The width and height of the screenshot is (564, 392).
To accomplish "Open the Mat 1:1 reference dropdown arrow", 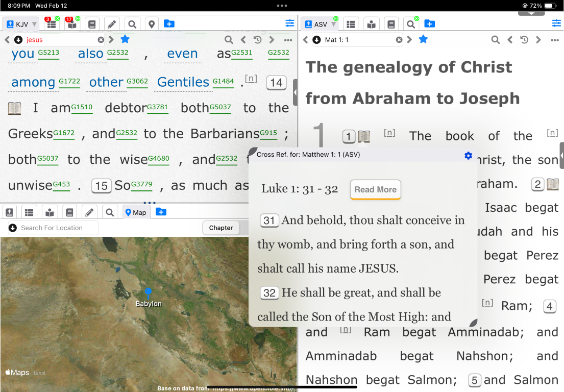I will (x=316, y=40).
